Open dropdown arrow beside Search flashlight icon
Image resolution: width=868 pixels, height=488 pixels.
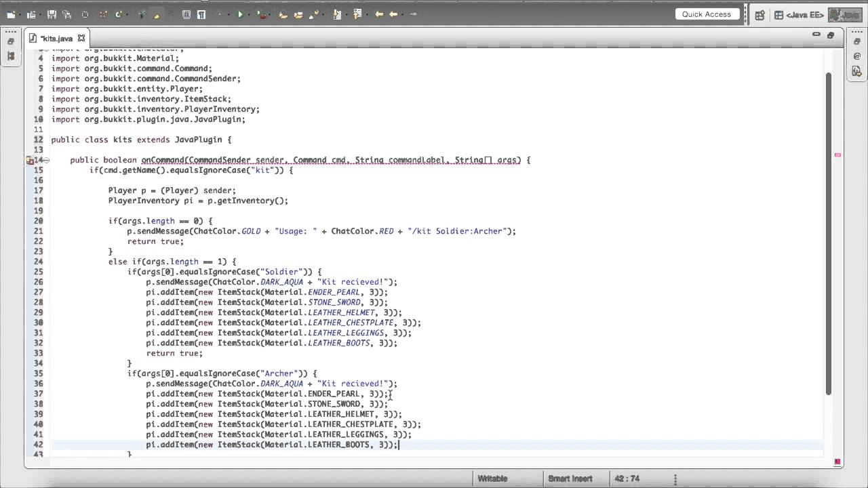pyautogui.click(x=323, y=15)
